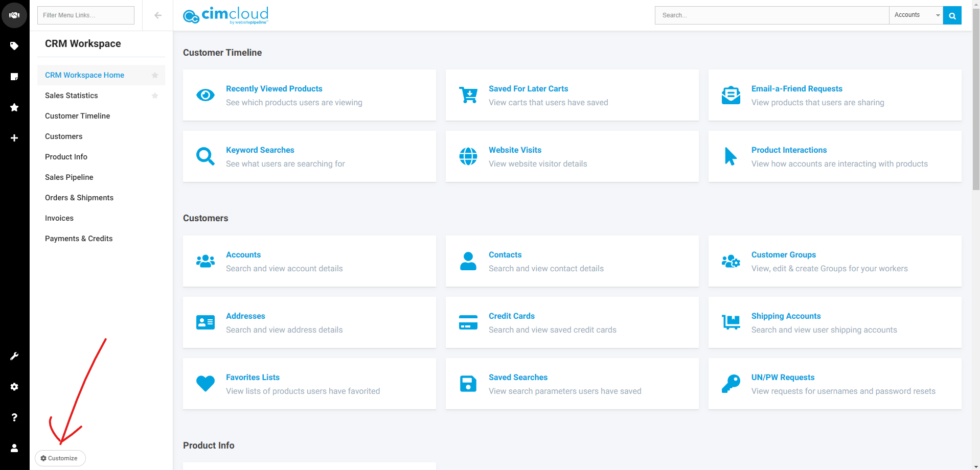
Task: Open Orders & Shipments menu item
Action: (101, 198)
